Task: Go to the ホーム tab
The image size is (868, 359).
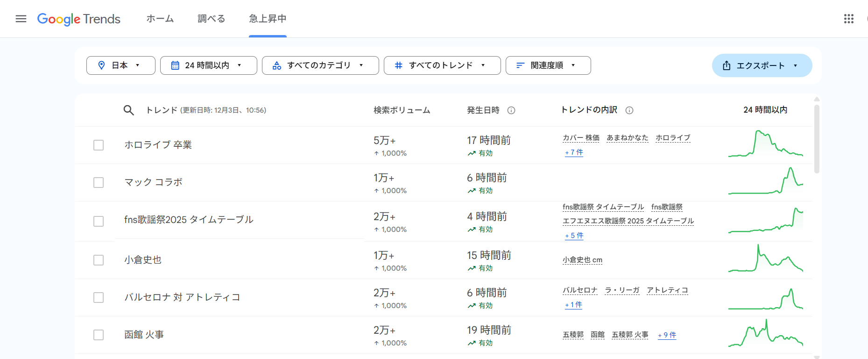Action: [x=160, y=19]
